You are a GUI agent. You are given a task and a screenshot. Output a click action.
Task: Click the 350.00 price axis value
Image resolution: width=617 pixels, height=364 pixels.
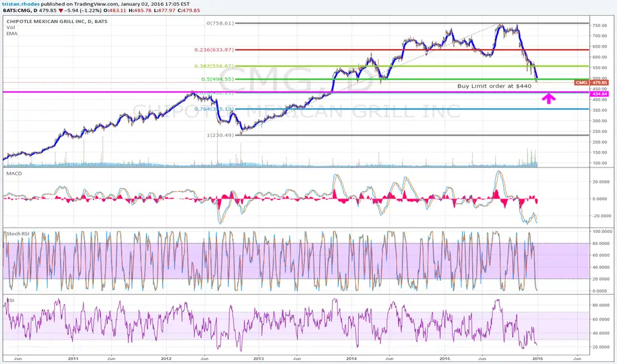click(x=600, y=110)
